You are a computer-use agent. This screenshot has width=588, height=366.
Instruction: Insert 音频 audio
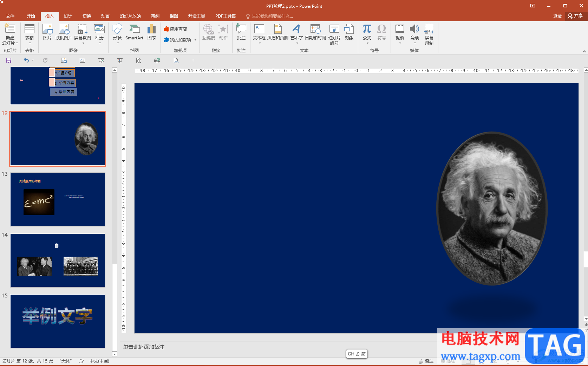tap(414, 34)
